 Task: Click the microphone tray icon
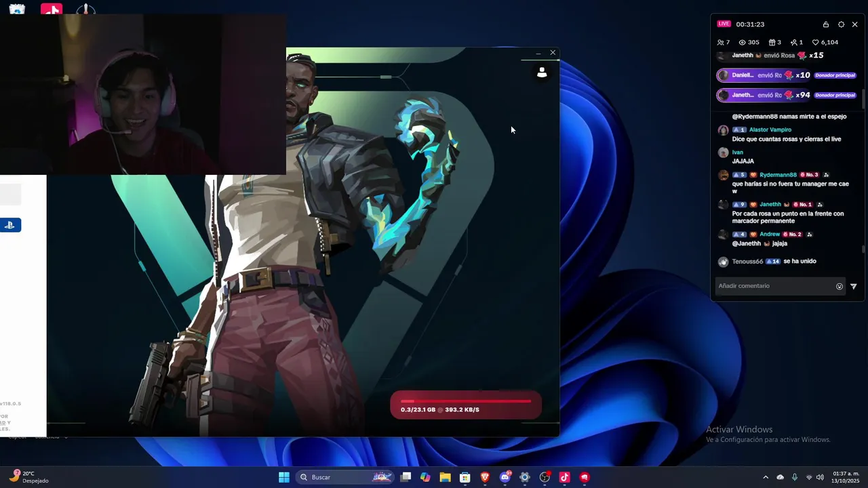795,477
